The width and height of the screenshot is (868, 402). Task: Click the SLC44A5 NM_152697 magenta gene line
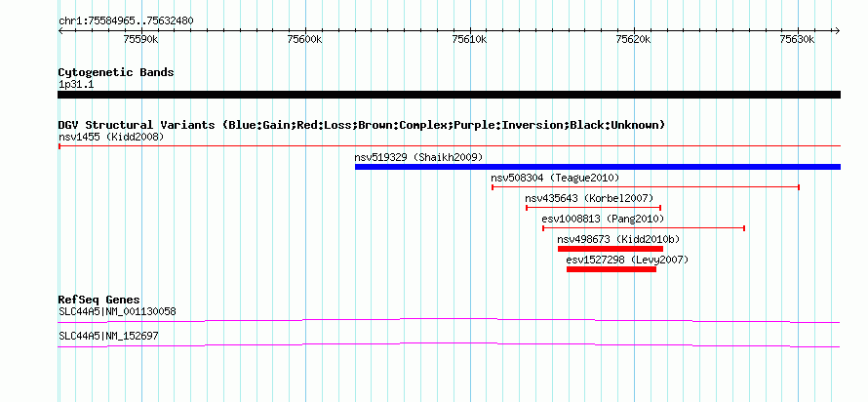point(449,345)
